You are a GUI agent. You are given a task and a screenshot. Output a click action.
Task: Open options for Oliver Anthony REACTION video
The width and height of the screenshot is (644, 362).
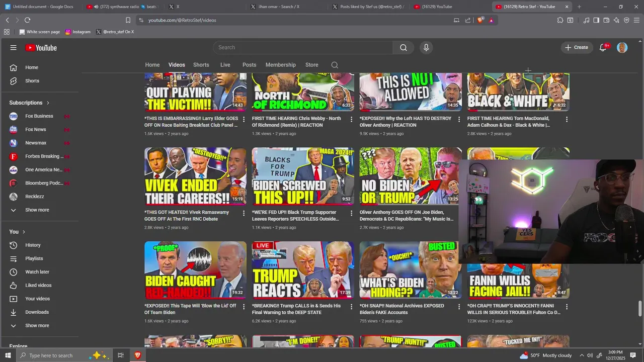[x=459, y=120]
